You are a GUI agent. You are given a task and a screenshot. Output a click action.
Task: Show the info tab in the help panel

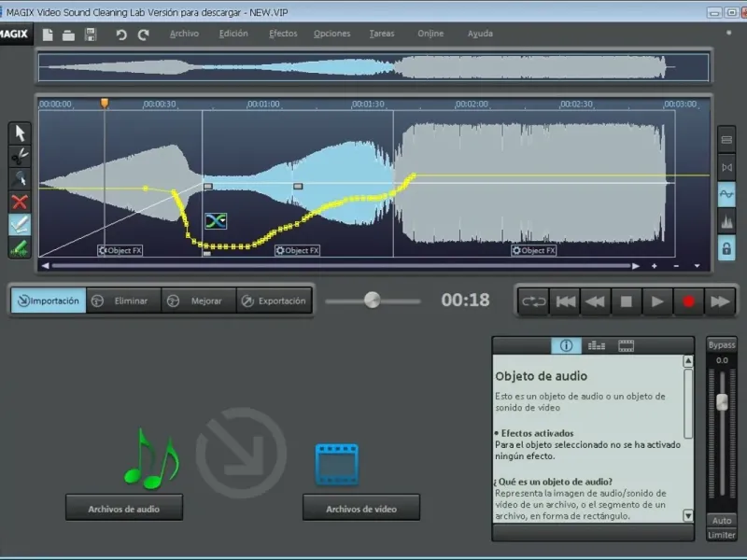point(566,345)
